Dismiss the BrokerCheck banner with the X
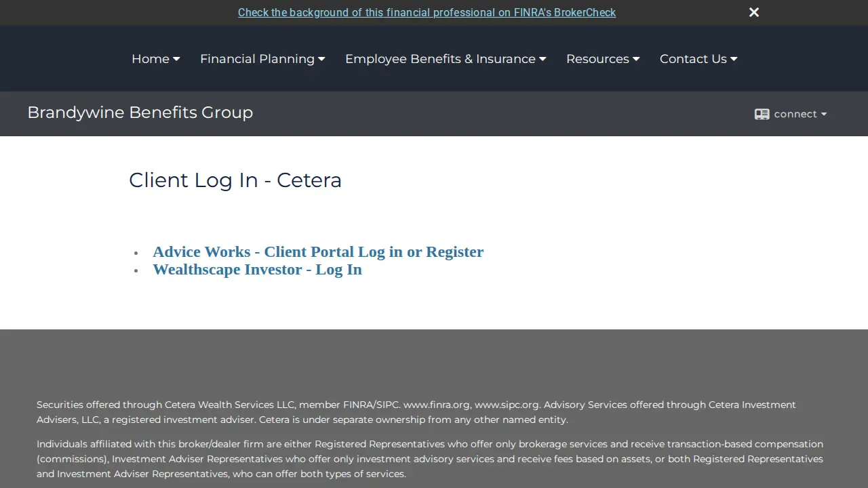The height and width of the screenshot is (488, 868). click(x=754, y=12)
